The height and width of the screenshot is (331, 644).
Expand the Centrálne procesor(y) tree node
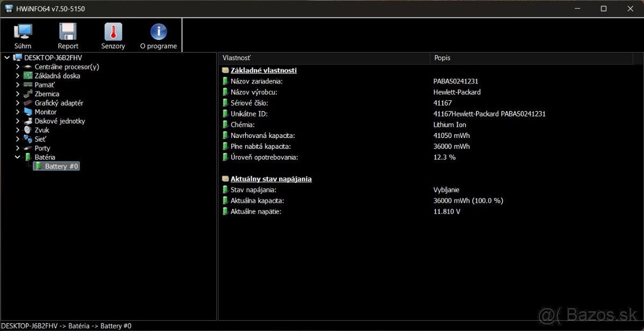(18, 67)
